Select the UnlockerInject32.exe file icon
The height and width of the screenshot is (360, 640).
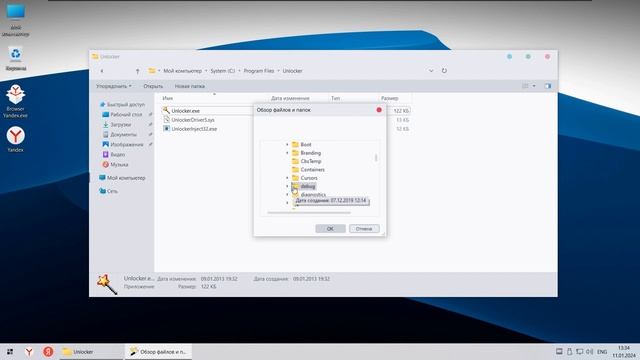tap(166, 129)
